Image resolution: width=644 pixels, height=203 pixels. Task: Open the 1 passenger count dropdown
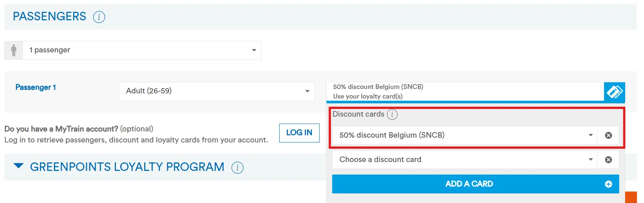coord(142,50)
